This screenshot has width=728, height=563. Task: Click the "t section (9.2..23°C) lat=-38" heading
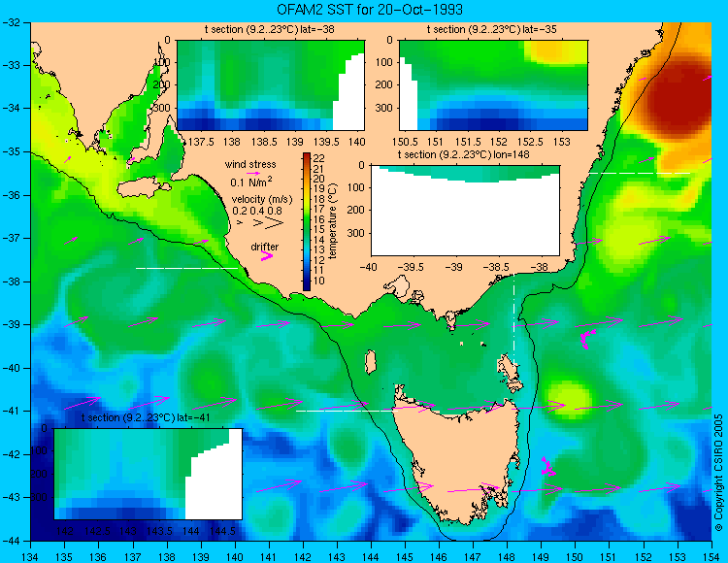[269, 30]
